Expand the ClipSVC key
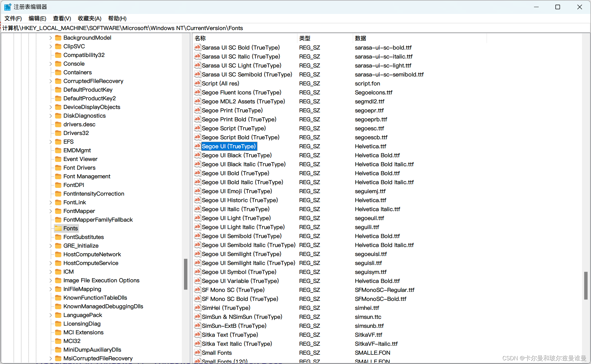The width and height of the screenshot is (591, 364). [50, 46]
